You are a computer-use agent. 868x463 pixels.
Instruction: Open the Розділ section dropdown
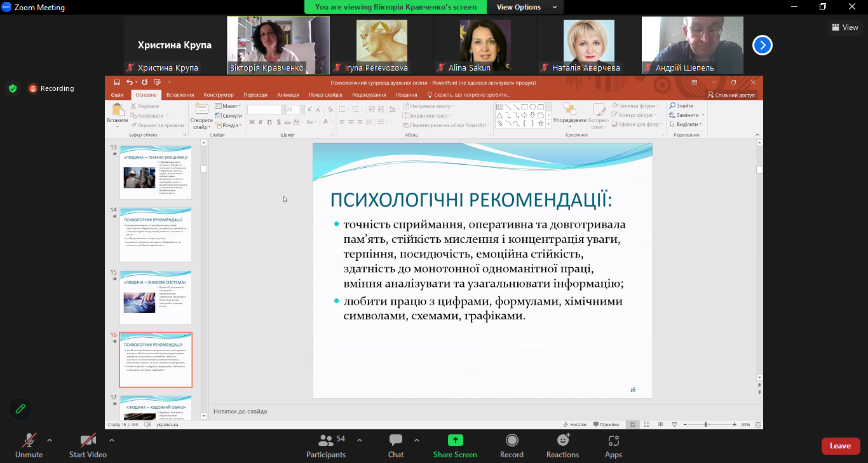(228, 125)
